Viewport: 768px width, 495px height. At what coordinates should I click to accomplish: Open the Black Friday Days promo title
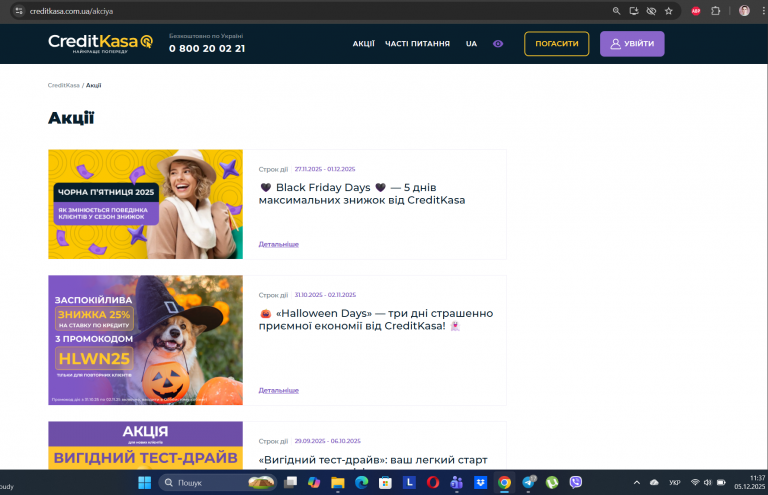362,194
